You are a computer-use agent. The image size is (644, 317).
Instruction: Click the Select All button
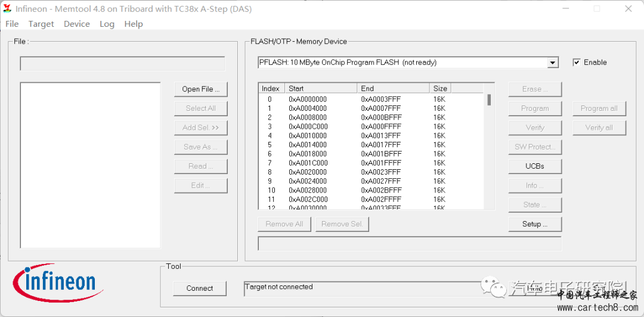pos(200,108)
